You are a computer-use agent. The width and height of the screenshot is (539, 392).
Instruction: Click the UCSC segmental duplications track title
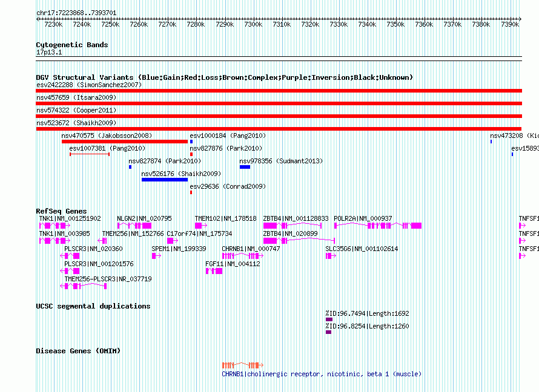tap(93, 306)
